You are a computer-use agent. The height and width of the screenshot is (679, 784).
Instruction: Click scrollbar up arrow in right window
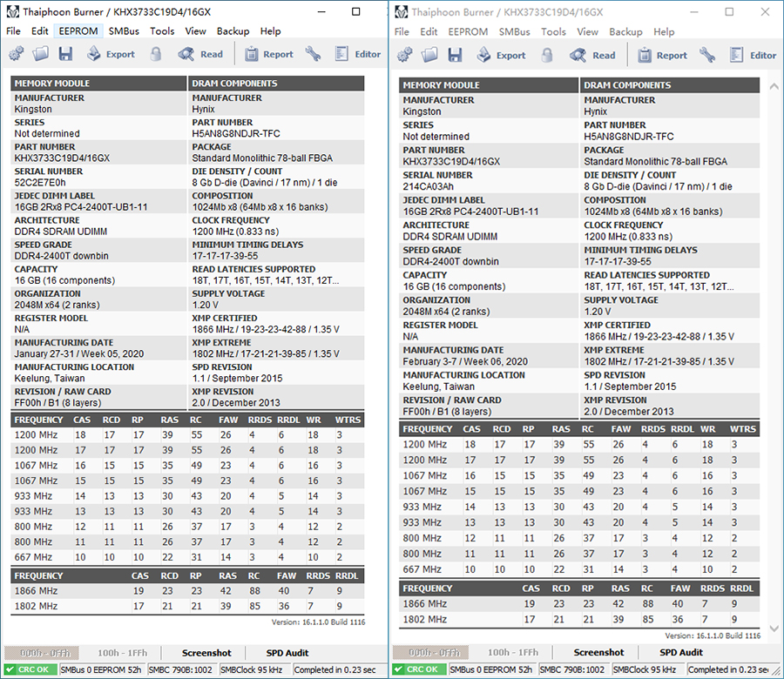point(774,86)
